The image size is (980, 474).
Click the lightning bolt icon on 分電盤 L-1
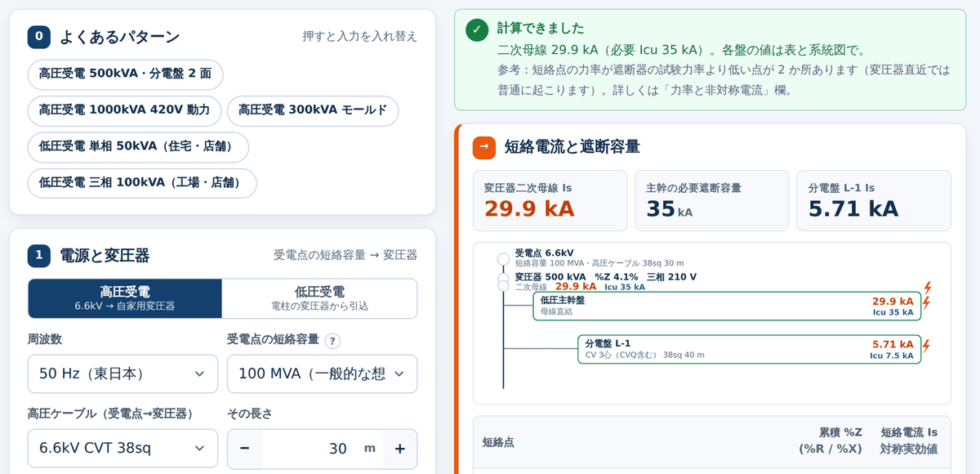(x=926, y=346)
